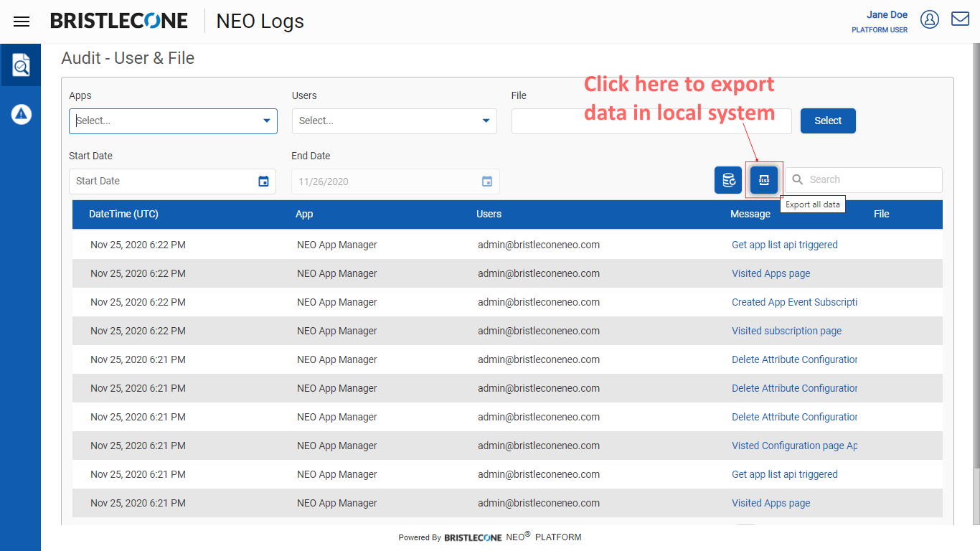Sort by DateTime (UTC) column header

coord(123,214)
